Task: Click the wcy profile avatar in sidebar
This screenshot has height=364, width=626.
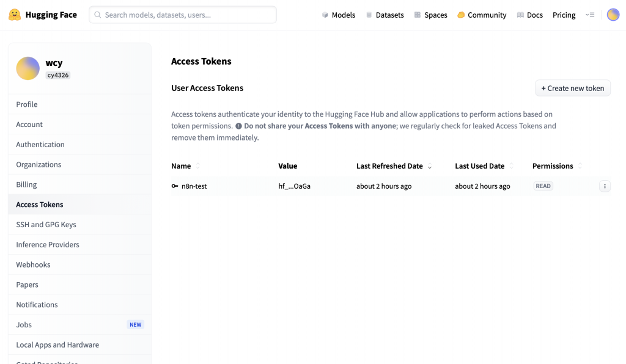Action: (28, 68)
